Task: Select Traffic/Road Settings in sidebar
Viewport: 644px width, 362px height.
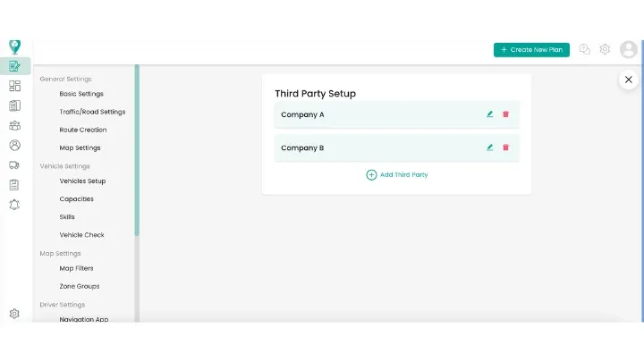Action: [x=92, y=112]
